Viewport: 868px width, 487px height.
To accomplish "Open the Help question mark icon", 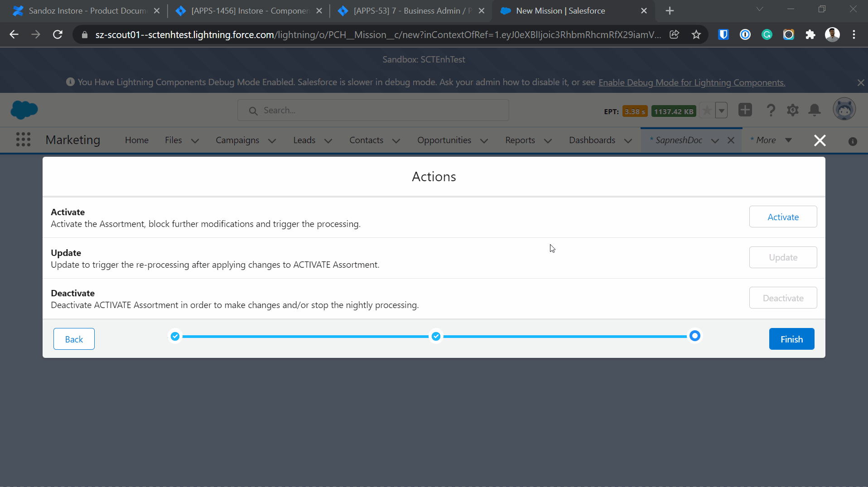I will tap(771, 110).
